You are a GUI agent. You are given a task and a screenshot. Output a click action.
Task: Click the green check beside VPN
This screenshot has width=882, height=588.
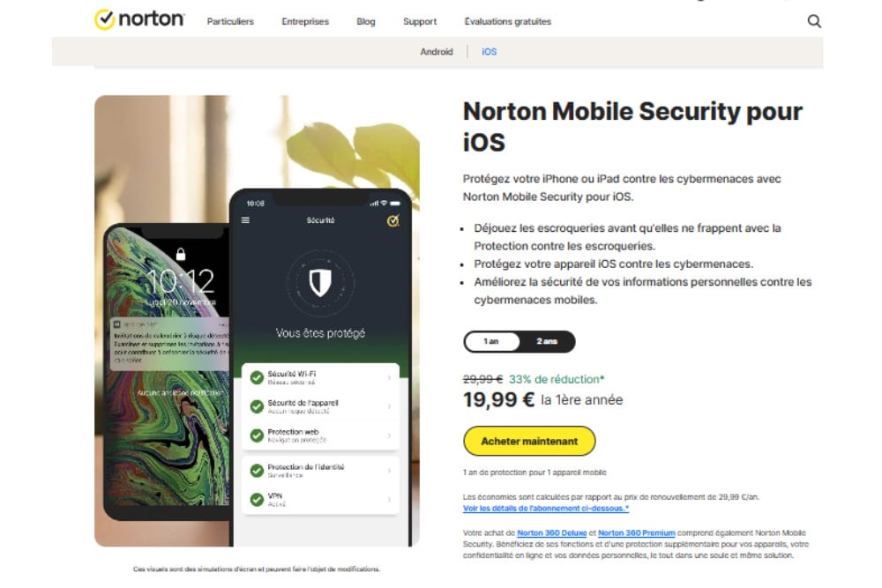point(257,500)
